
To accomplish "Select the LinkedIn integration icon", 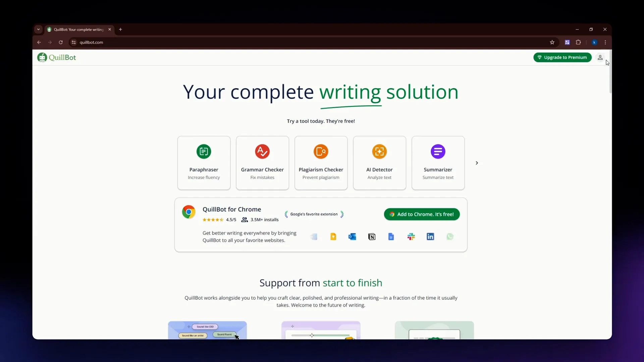I will point(430,236).
